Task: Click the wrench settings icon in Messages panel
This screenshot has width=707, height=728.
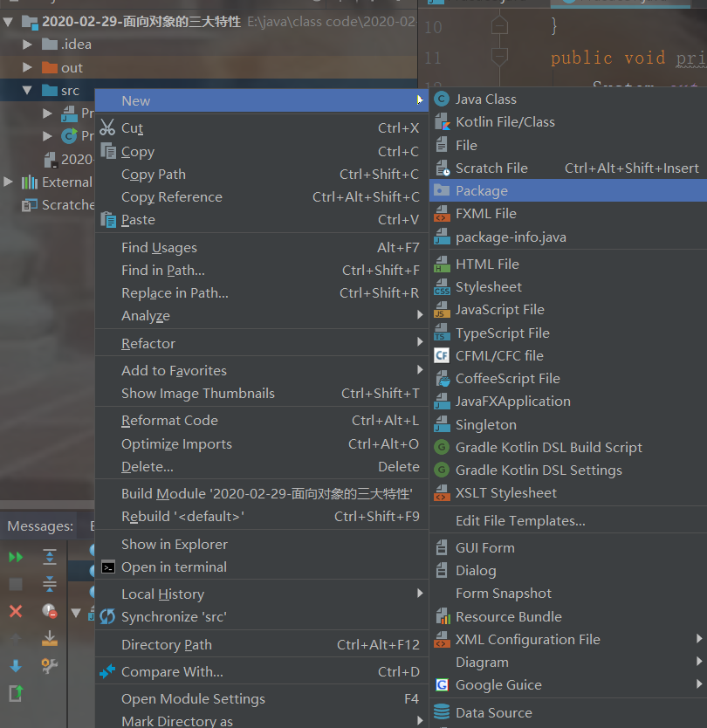Action: [49, 666]
